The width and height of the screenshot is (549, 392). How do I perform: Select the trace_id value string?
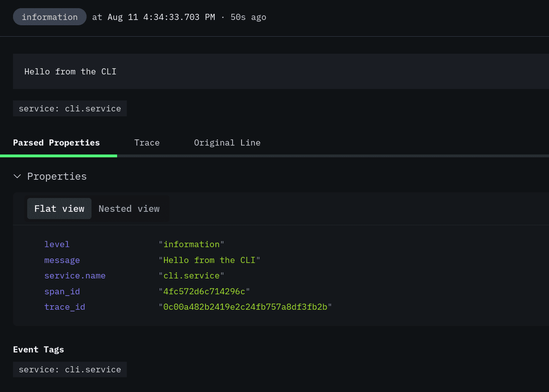point(245,307)
